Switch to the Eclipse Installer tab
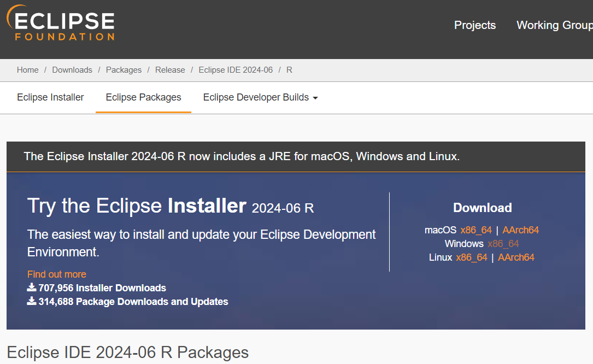Viewport: 593px width, 364px height. [x=50, y=97]
